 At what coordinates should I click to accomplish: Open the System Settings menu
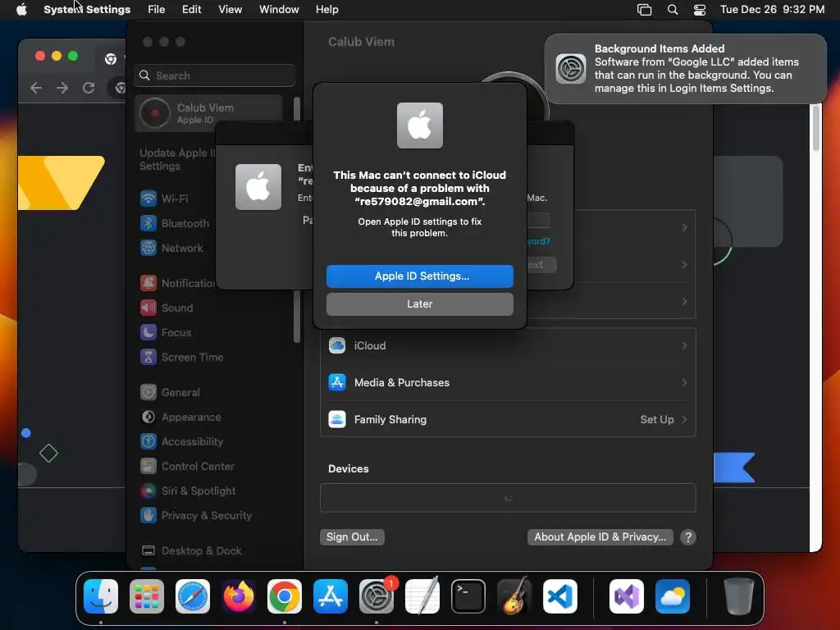87,10
